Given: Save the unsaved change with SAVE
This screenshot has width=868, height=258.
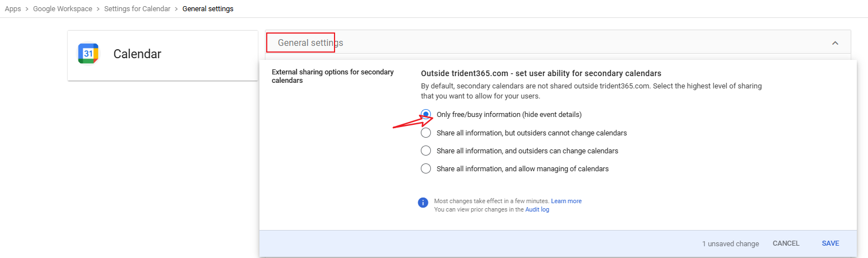Looking at the screenshot, I should pyautogui.click(x=830, y=243).
